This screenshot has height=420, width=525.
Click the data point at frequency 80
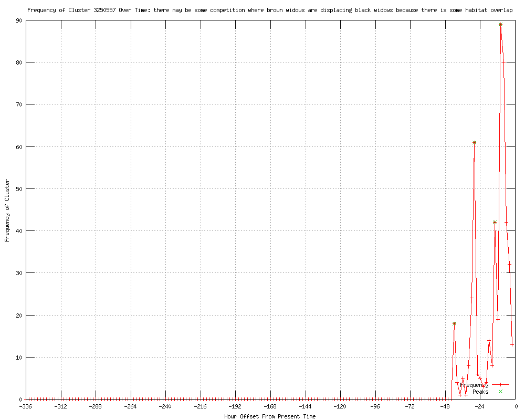(x=503, y=62)
